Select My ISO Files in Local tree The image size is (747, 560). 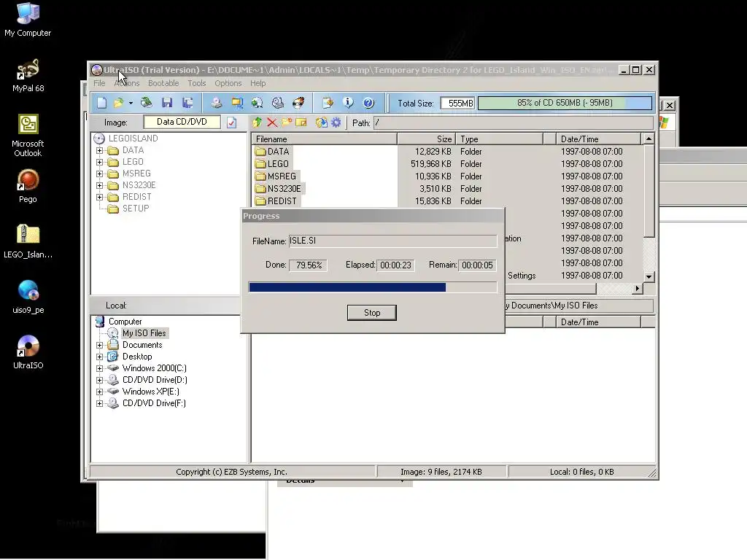(x=144, y=333)
